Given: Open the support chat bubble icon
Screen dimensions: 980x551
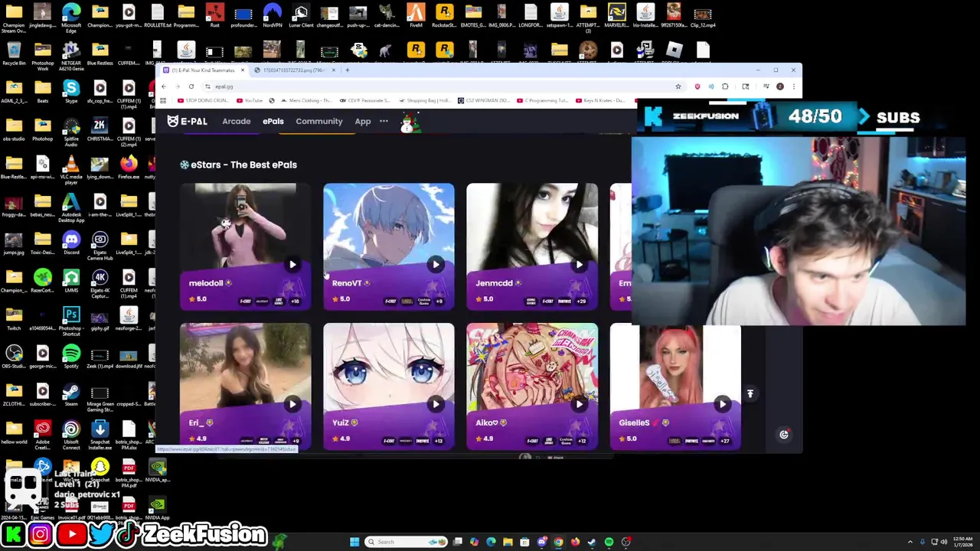Looking at the screenshot, I should click(784, 435).
